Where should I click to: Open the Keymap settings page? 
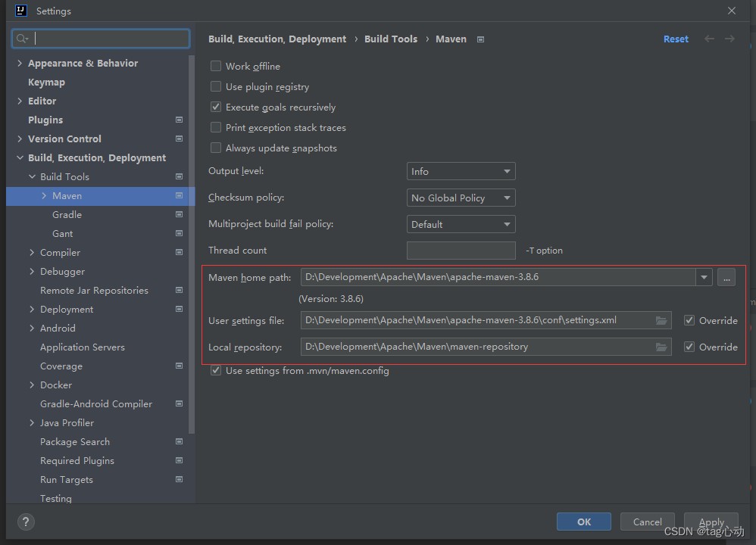(46, 83)
